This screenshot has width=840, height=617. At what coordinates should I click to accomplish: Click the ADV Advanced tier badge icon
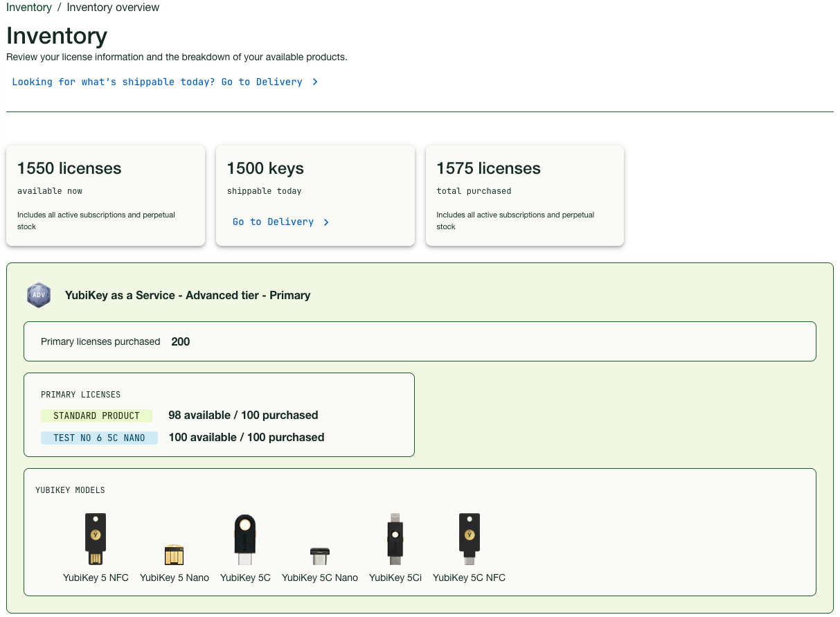point(39,295)
